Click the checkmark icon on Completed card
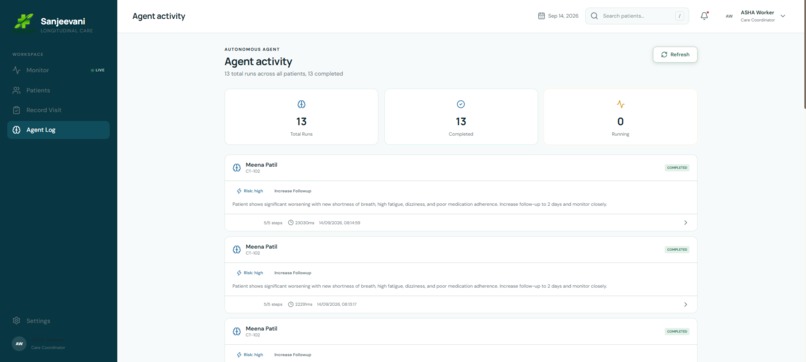Screen dimensions: 806x362 point(461,104)
